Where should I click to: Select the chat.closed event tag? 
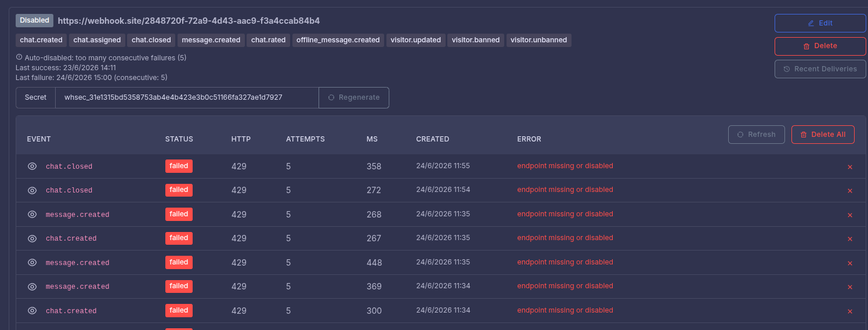151,40
